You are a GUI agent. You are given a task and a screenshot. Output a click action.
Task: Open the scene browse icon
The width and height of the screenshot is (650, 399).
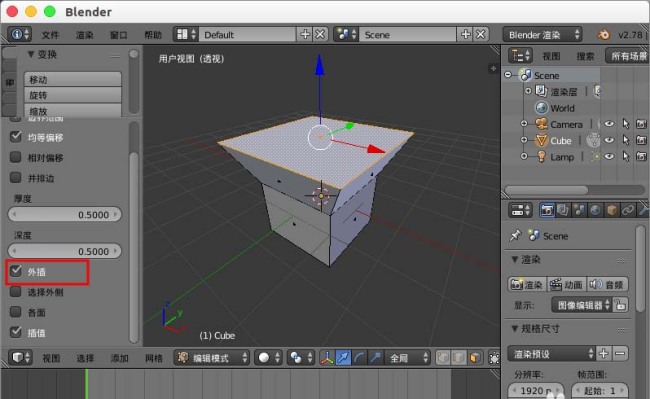coord(346,34)
